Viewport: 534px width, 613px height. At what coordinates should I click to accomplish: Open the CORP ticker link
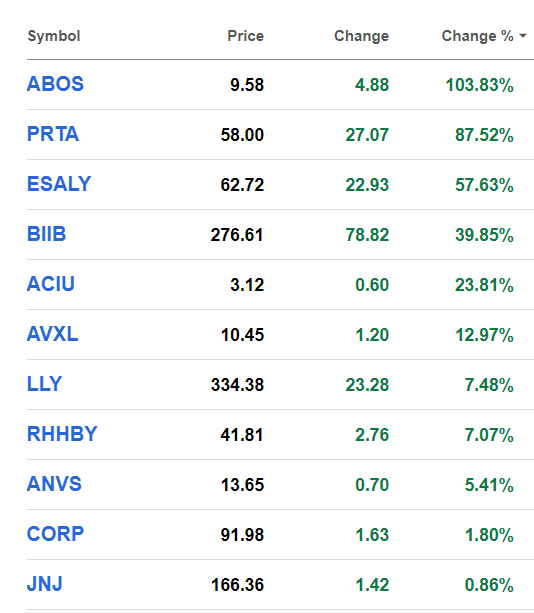click(x=55, y=534)
